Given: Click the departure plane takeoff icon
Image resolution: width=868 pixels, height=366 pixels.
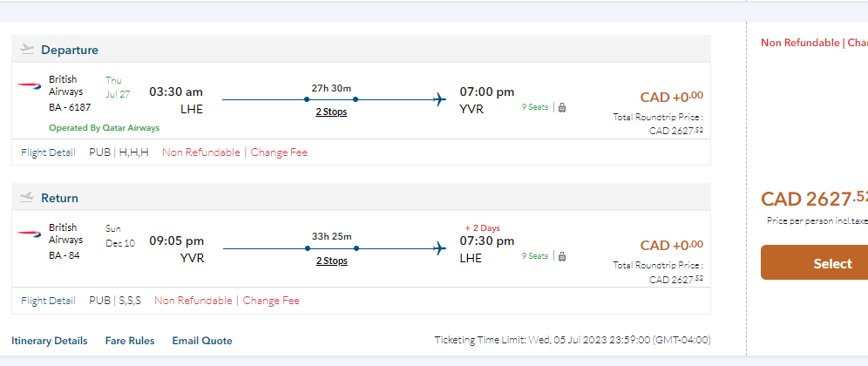Looking at the screenshot, I should [x=26, y=49].
